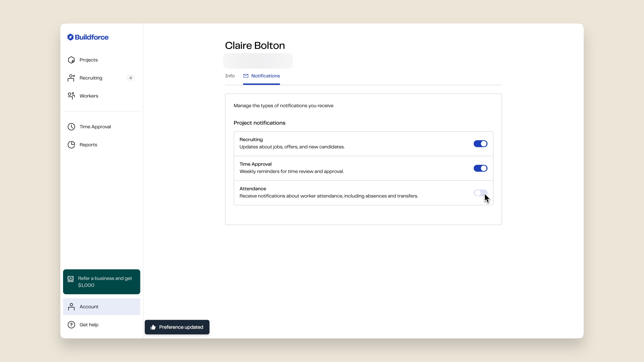
Task: Click the Refer a business banner
Action: pos(101,282)
